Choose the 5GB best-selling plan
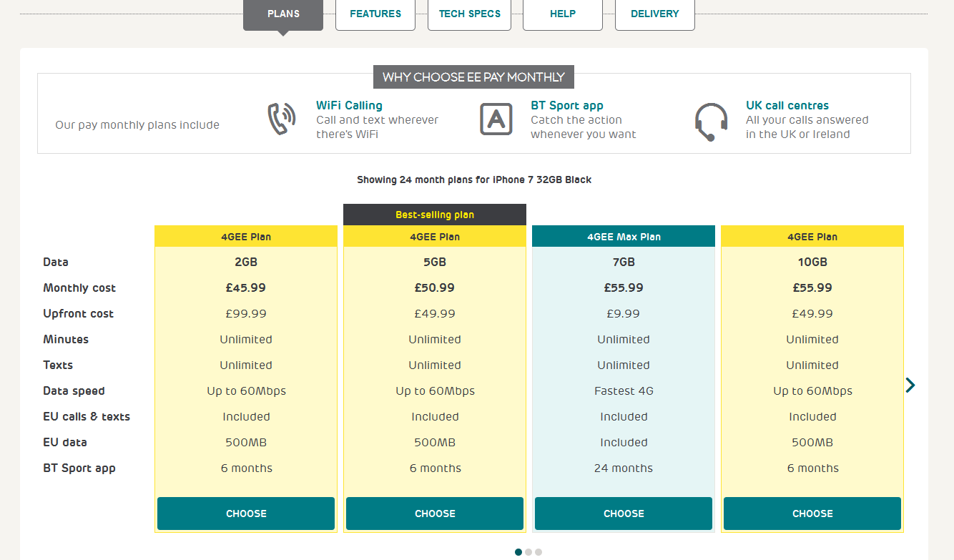The width and height of the screenshot is (954, 560). pyautogui.click(x=435, y=514)
